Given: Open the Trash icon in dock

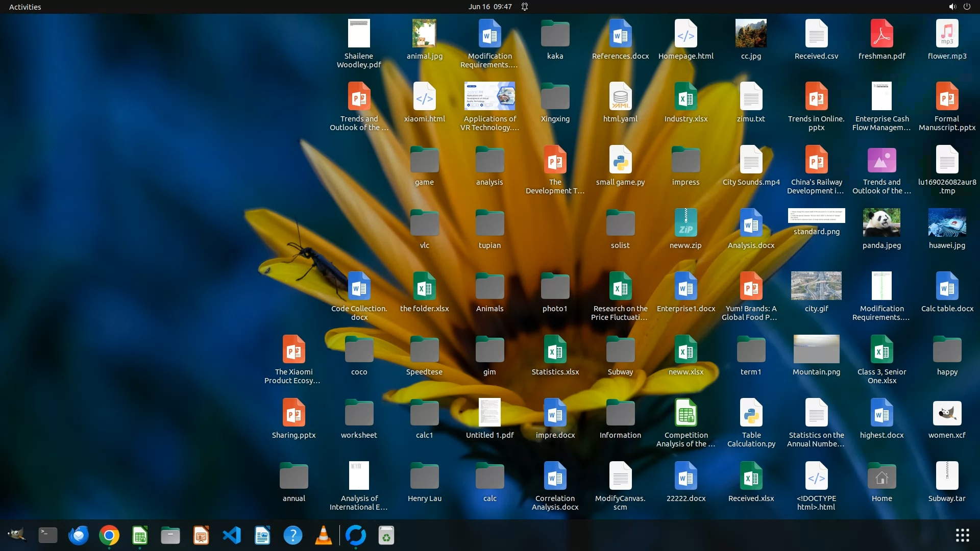Looking at the screenshot, I should 386,535.
